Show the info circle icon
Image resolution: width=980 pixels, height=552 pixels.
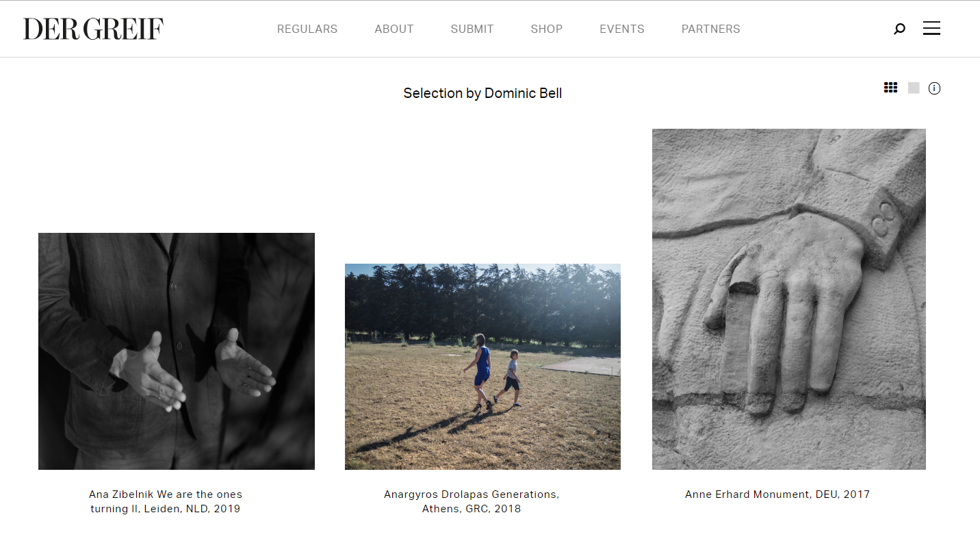[934, 88]
